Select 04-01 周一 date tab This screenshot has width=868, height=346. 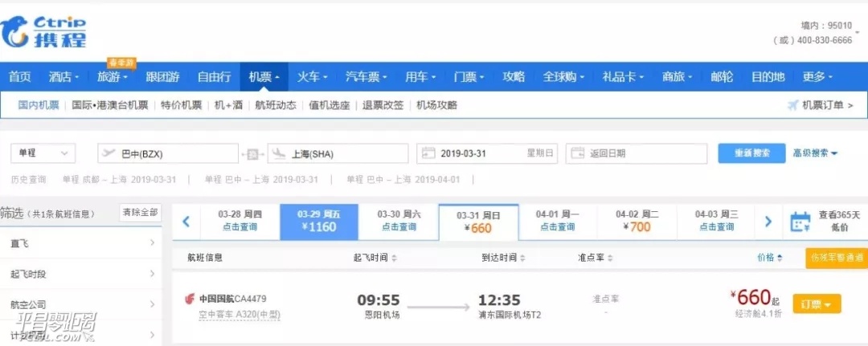pos(558,222)
